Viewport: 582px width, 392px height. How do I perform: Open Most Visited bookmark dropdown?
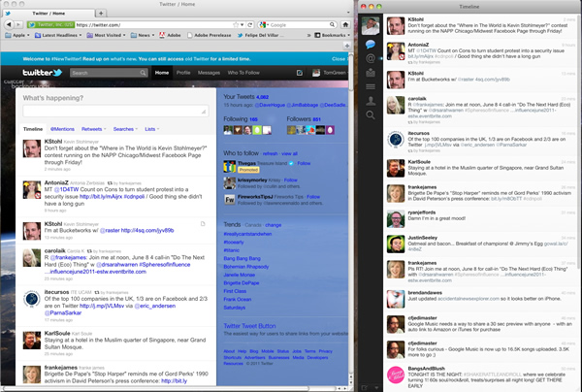(x=106, y=35)
